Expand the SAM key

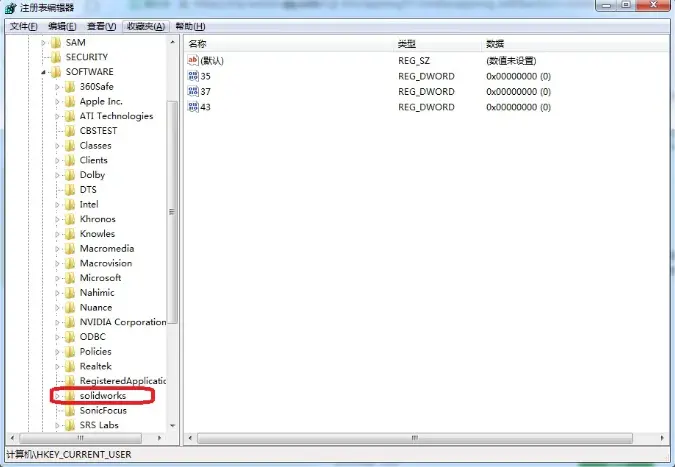[43, 43]
